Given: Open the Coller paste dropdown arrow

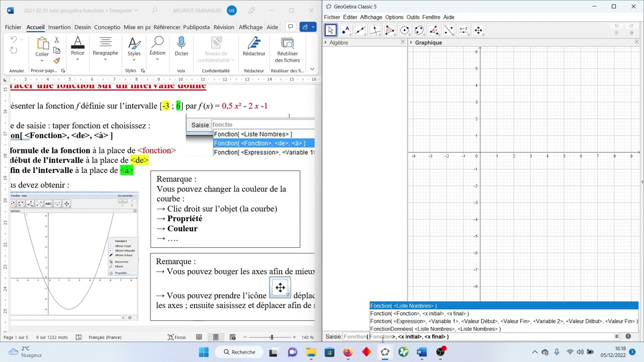Looking at the screenshot, I should pos(42,61).
